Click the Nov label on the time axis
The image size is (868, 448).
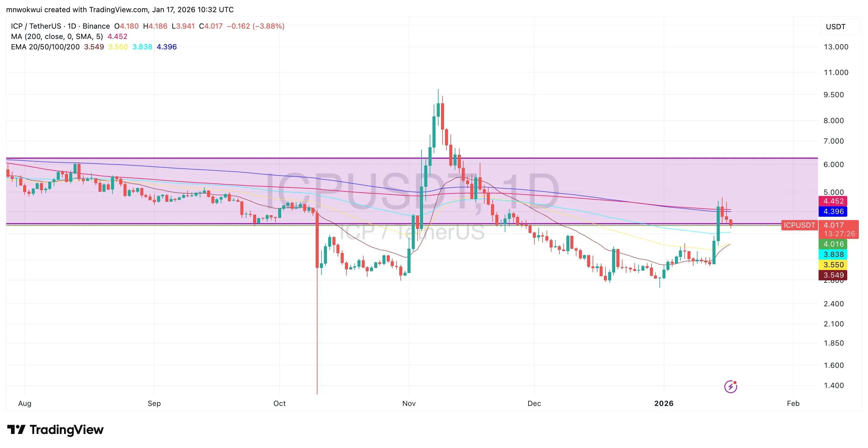coord(409,404)
